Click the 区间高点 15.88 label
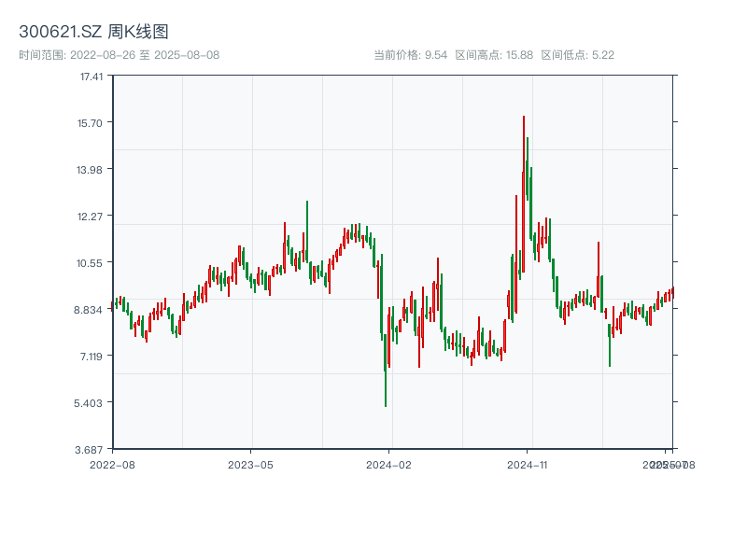Image resolution: width=747 pixels, height=560 pixels. pyautogui.click(x=494, y=55)
